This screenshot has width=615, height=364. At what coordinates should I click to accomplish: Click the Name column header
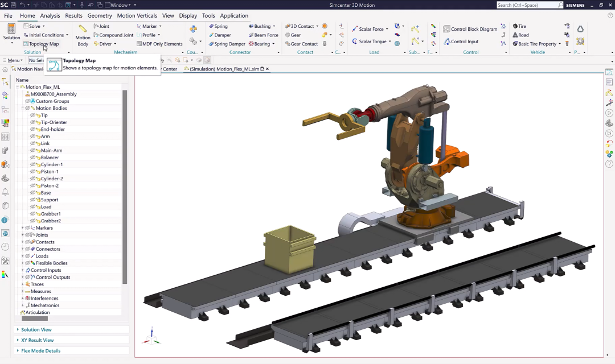pos(22,80)
